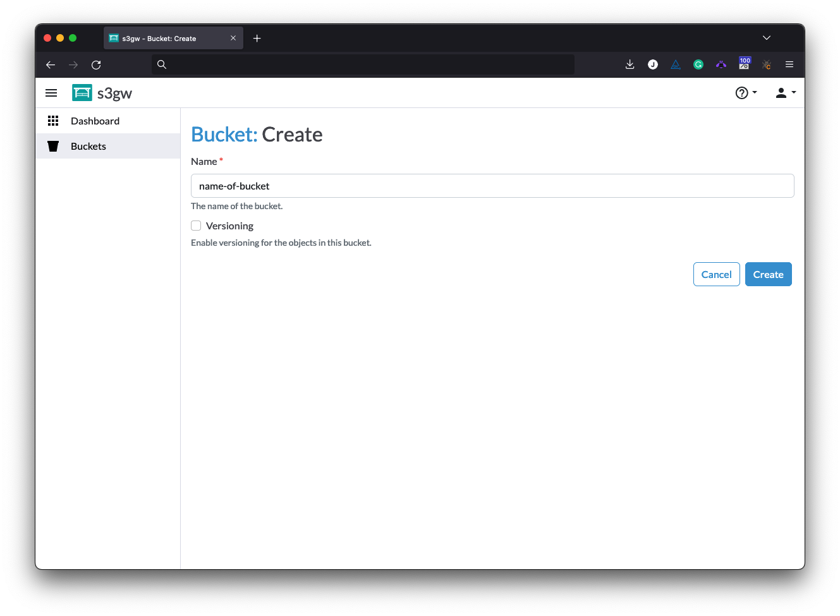The image size is (840, 616).
Task: Select Buckets in the sidebar
Action: coord(88,145)
